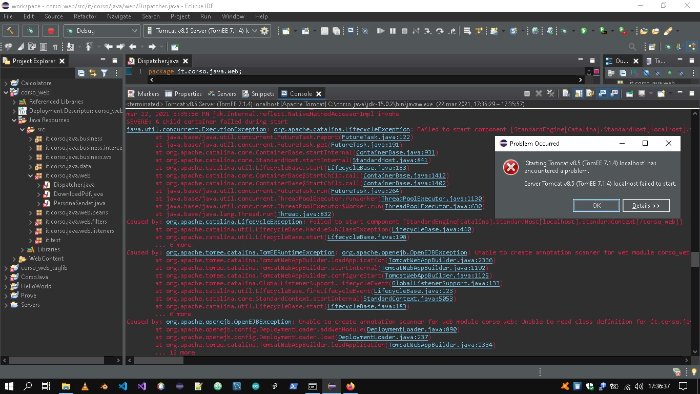
Task: Toggle Pin Console in the Console toolbar
Action: (629, 93)
